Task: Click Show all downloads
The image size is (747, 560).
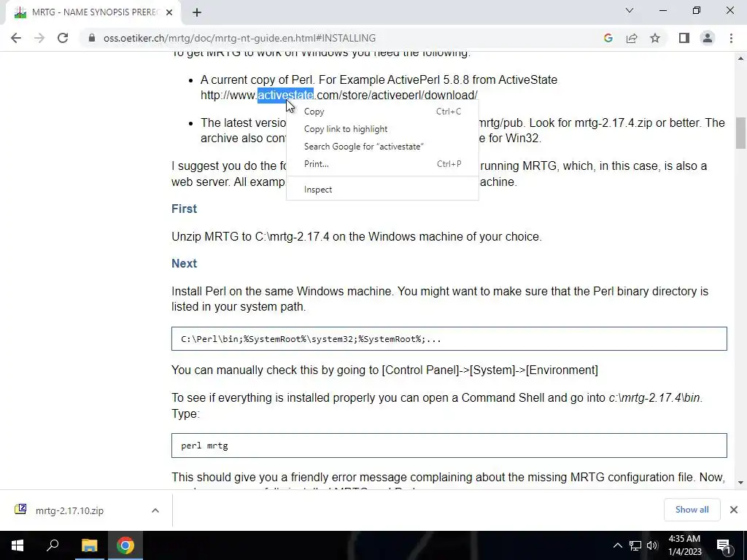Action: 692,510
